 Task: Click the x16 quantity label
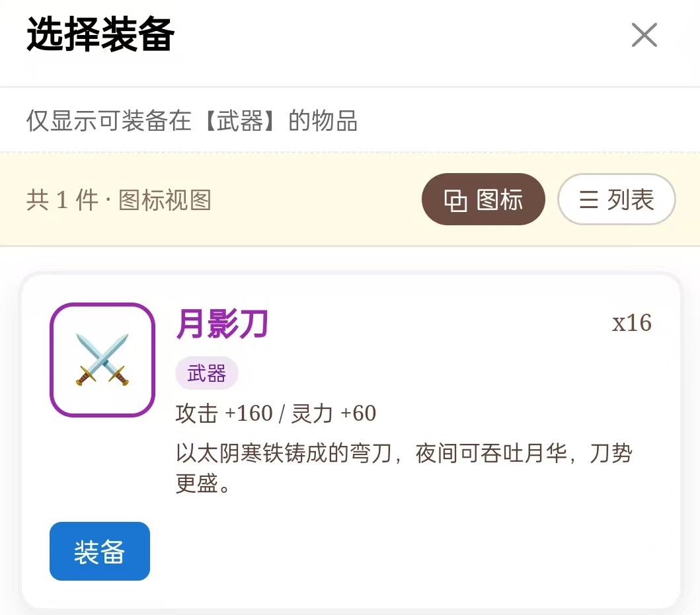click(x=633, y=323)
